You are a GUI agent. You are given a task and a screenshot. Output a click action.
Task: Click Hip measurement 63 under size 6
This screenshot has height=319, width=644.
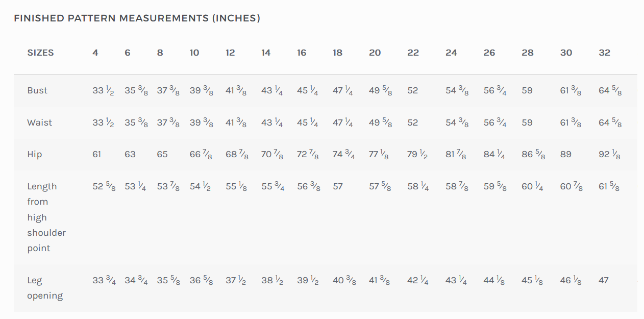coord(130,154)
